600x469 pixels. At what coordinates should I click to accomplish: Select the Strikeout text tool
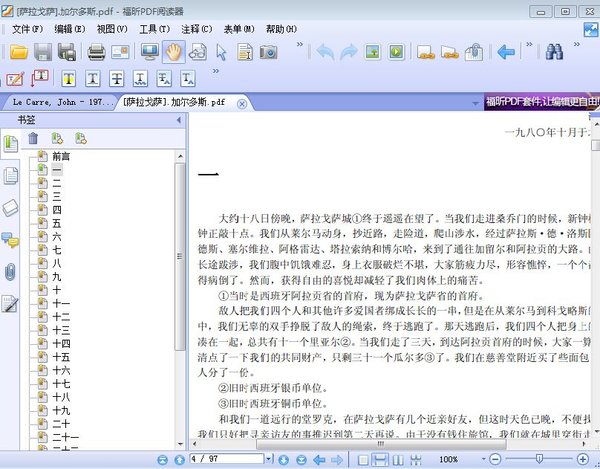pos(117,78)
